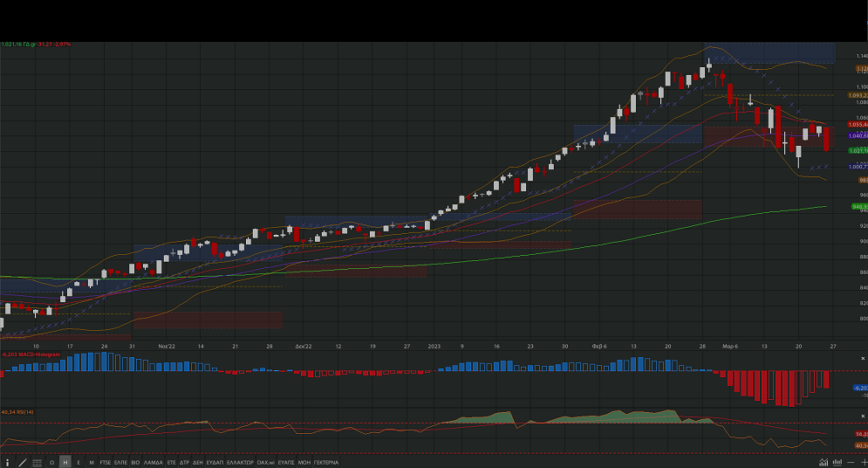Load the ΕΛΛΑΚΤΩΡ symbol shortcut
This screenshot has height=468, width=868.
click(240, 463)
